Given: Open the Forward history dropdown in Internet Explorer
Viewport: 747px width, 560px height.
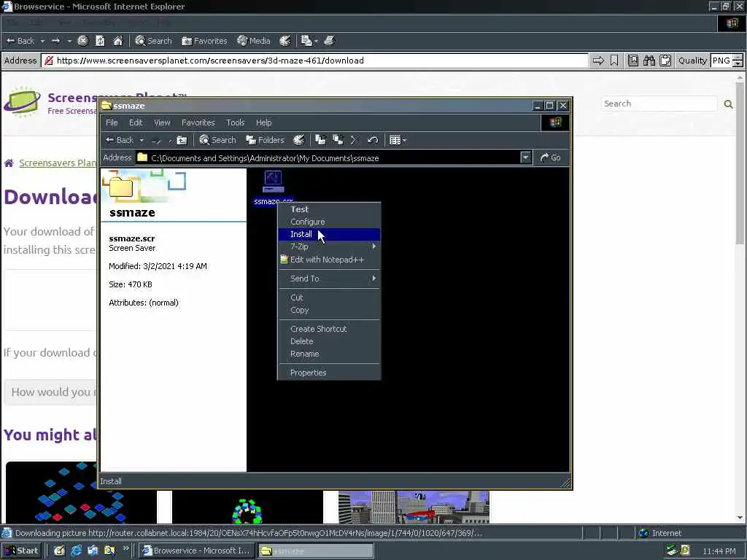Looking at the screenshot, I should 69,41.
